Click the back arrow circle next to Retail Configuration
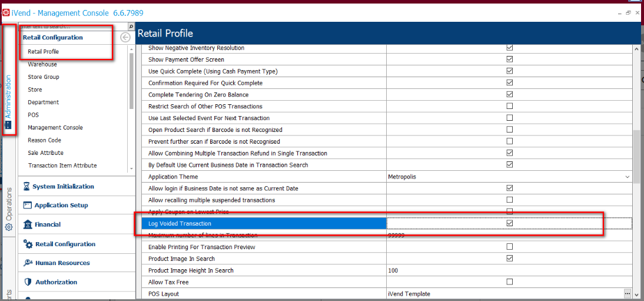Image resolution: width=644 pixels, height=301 pixels. 125,38
